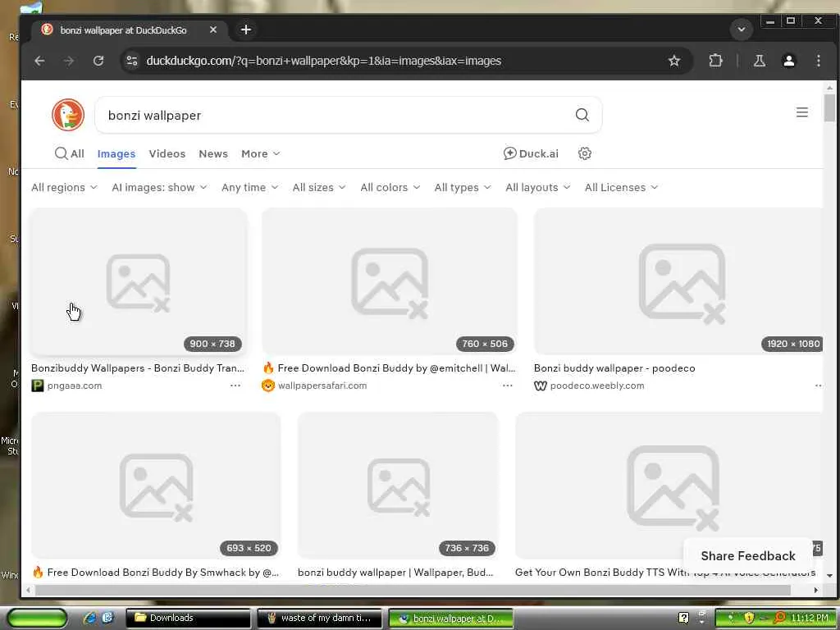Open Chrome Labs flask icon
This screenshot has width=840, height=630.
tap(760, 61)
